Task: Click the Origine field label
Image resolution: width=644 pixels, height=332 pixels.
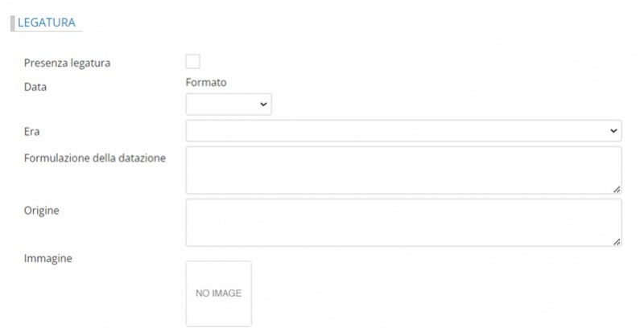Action: click(42, 210)
